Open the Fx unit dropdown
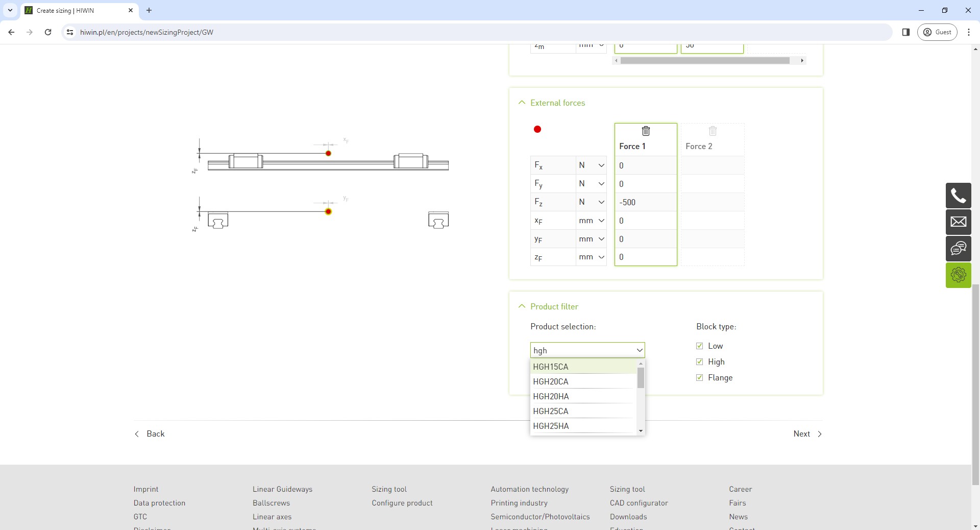 tap(591, 165)
